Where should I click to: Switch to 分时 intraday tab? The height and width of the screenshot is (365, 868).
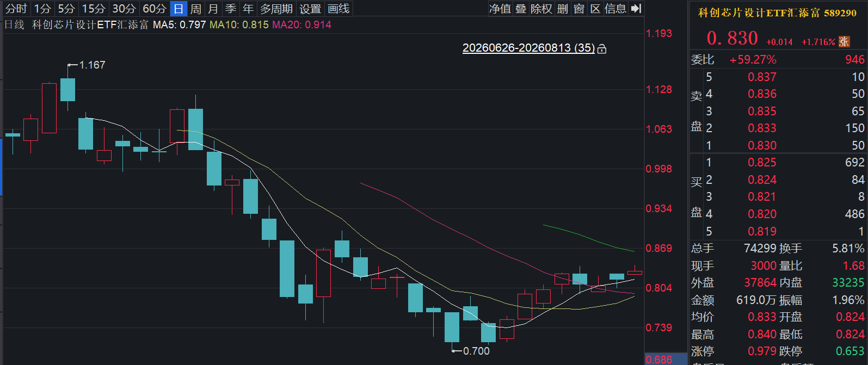click(x=16, y=9)
